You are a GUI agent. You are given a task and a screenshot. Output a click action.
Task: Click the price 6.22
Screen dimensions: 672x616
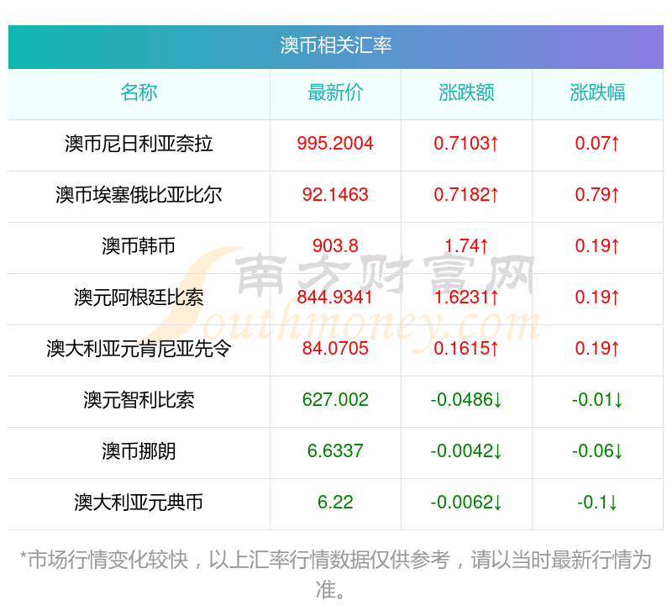(335, 503)
